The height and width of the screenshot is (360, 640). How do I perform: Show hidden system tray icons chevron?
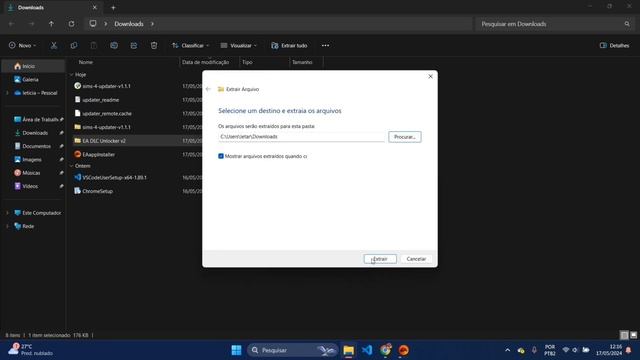click(x=507, y=350)
